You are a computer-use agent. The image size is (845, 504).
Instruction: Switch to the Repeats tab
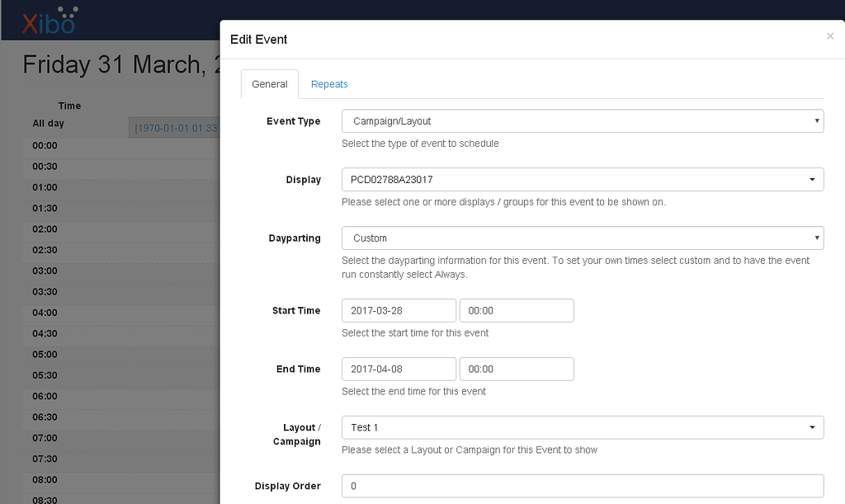[x=329, y=84]
